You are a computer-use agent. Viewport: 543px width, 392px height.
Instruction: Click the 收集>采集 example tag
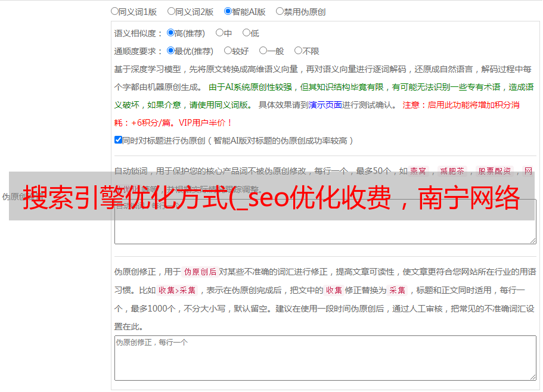click(x=177, y=290)
